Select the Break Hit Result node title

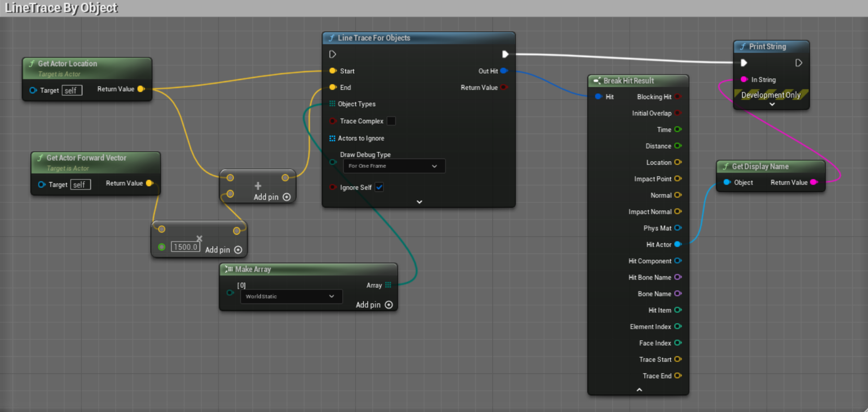tap(629, 80)
